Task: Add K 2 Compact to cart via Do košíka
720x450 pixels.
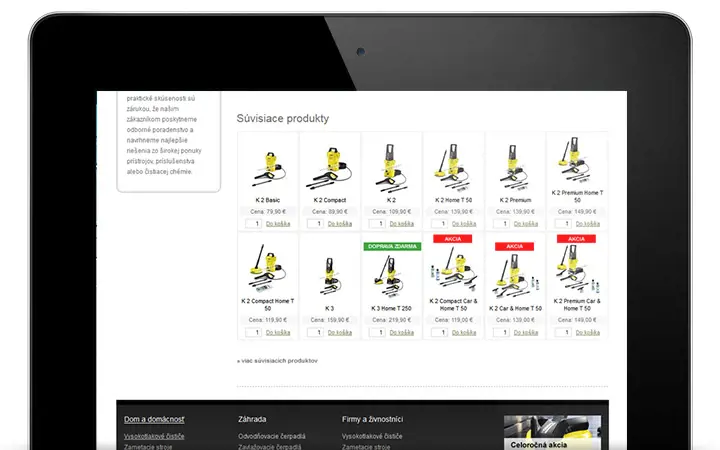Action: (x=340, y=224)
